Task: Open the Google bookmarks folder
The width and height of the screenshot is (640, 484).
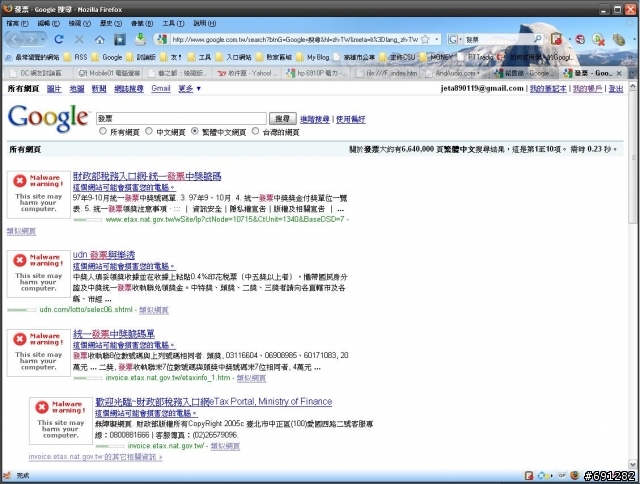Action: [107, 57]
